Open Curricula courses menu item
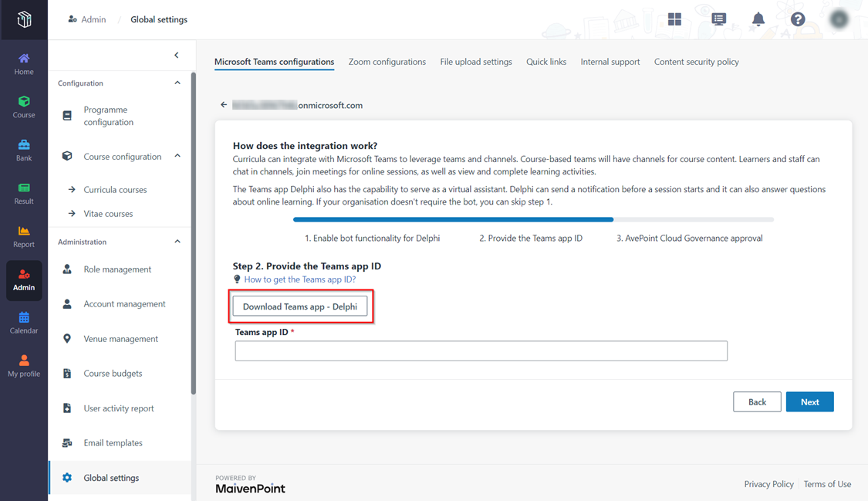868x501 pixels. (115, 189)
